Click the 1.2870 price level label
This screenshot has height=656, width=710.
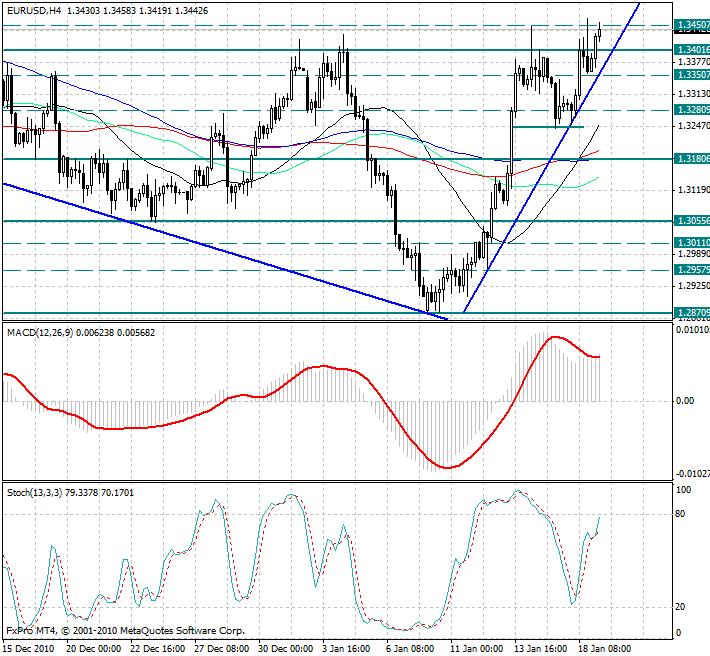692,312
